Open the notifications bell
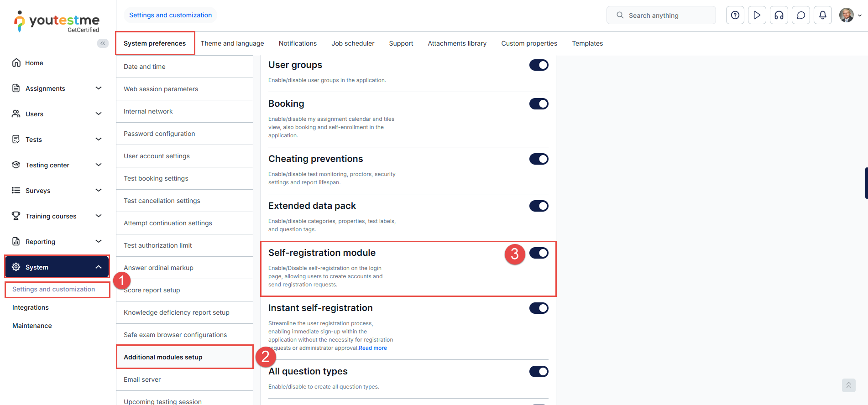Image resolution: width=868 pixels, height=405 pixels. tap(822, 15)
